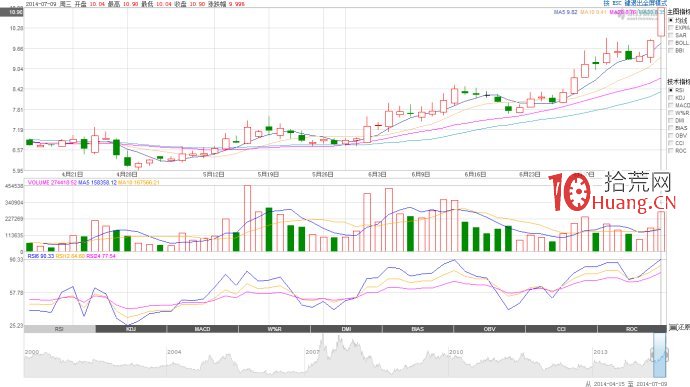690x387 pixels.
Task: Open the CCI tab in the bottom bar
Action: click(561, 329)
